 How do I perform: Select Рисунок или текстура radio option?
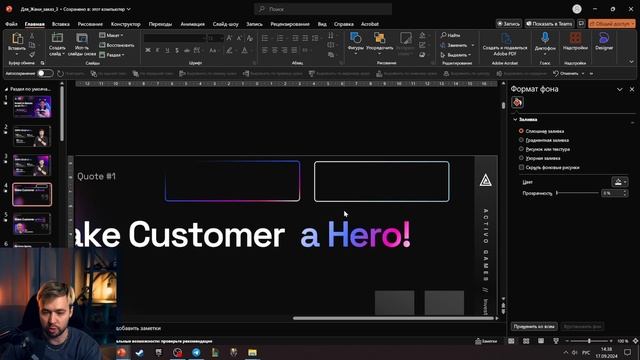[521, 149]
